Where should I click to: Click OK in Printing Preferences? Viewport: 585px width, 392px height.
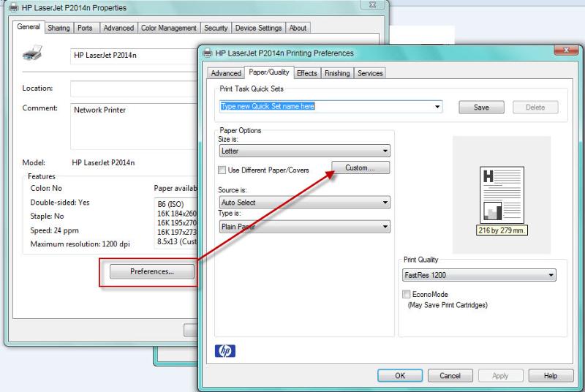pyautogui.click(x=400, y=376)
